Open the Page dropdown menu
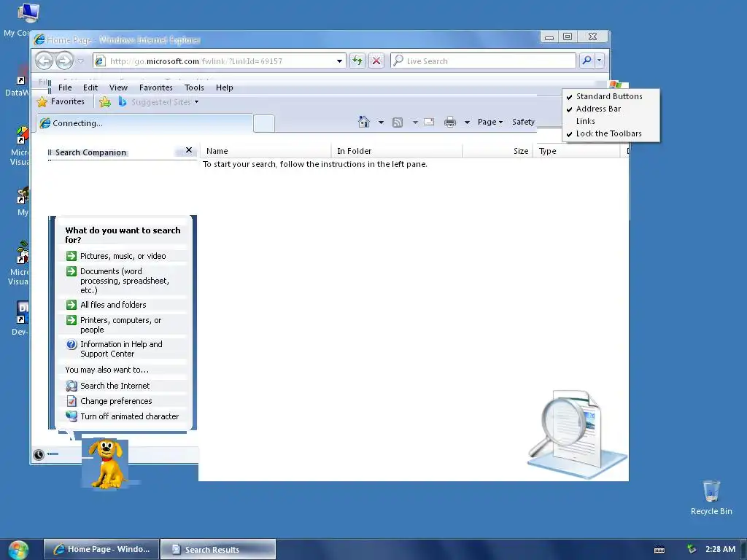Viewport: 747px width, 560px height. 490,122
